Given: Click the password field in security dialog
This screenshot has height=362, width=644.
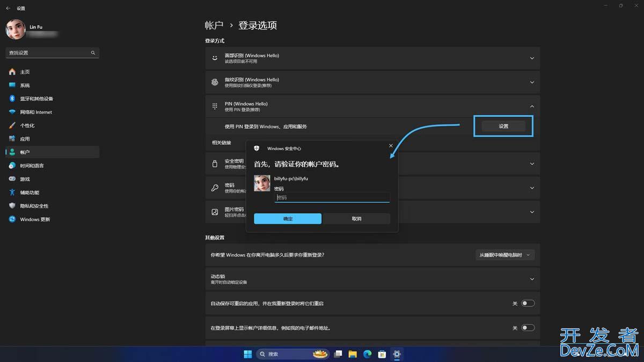Looking at the screenshot, I should [x=332, y=197].
